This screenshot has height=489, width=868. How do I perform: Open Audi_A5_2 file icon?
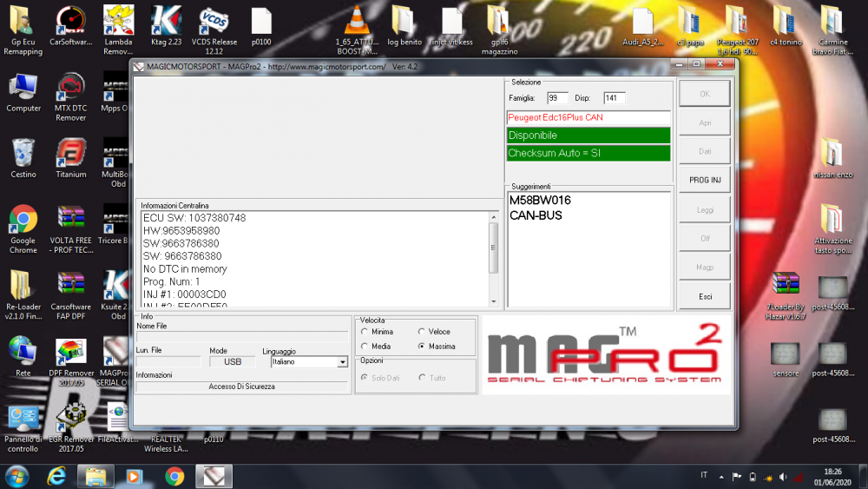(642, 26)
